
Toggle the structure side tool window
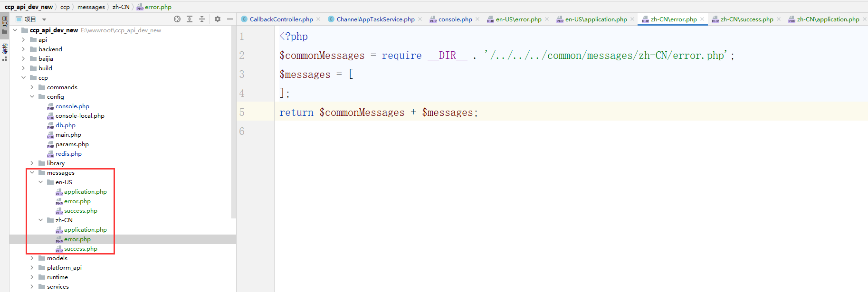pyautogui.click(x=5, y=51)
